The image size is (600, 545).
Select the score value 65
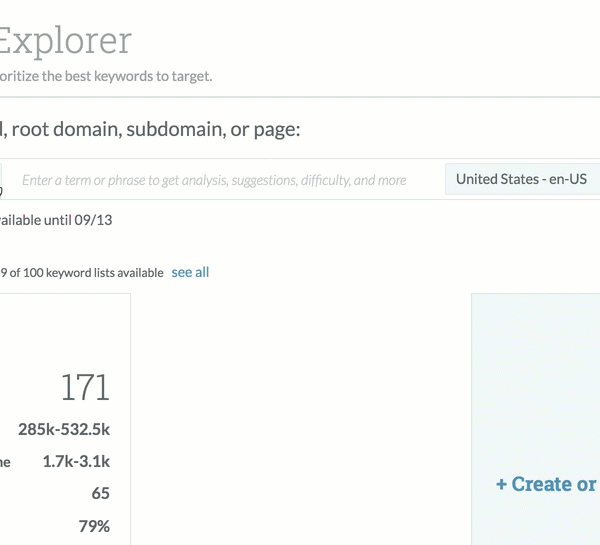[x=100, y=494]
